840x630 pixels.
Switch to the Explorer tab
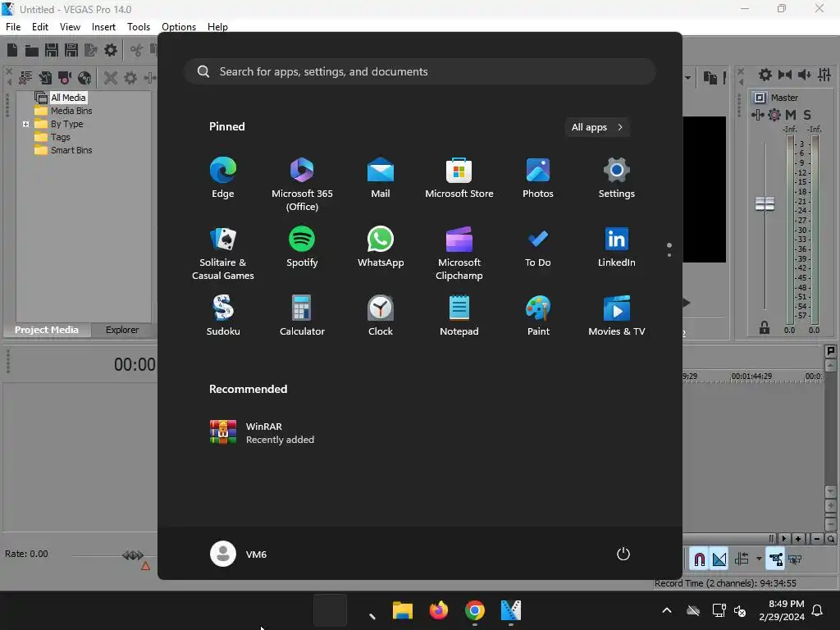click(x=121, y=330)
